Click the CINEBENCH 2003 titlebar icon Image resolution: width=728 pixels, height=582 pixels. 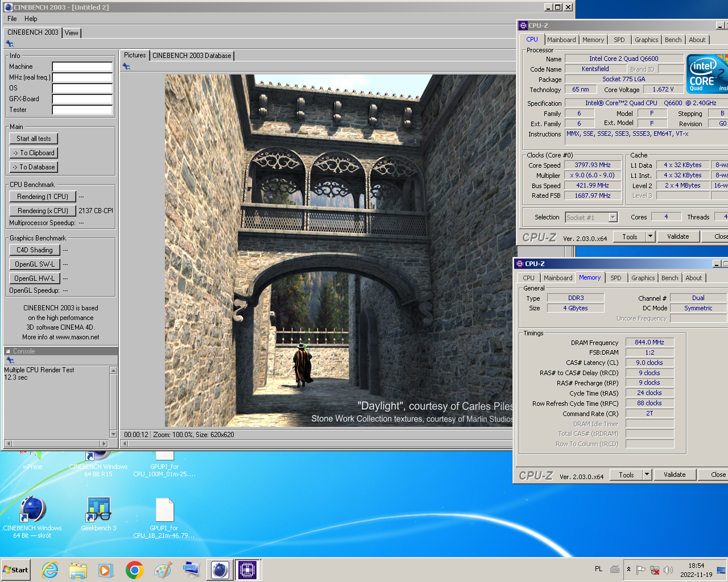click(9, 7)
